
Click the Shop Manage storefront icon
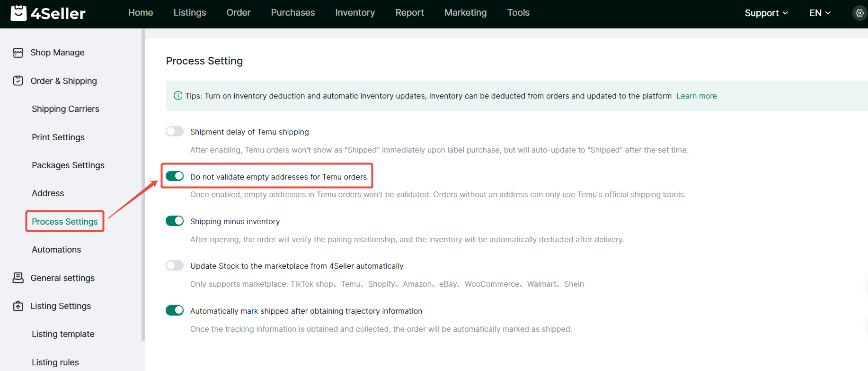[x=18, y=53]
